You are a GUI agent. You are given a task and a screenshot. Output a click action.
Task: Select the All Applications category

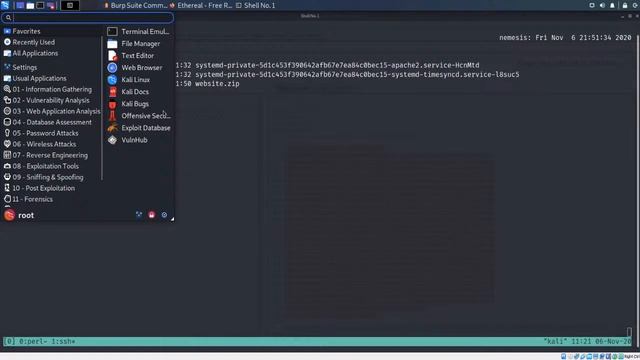[x=51, y=53]
